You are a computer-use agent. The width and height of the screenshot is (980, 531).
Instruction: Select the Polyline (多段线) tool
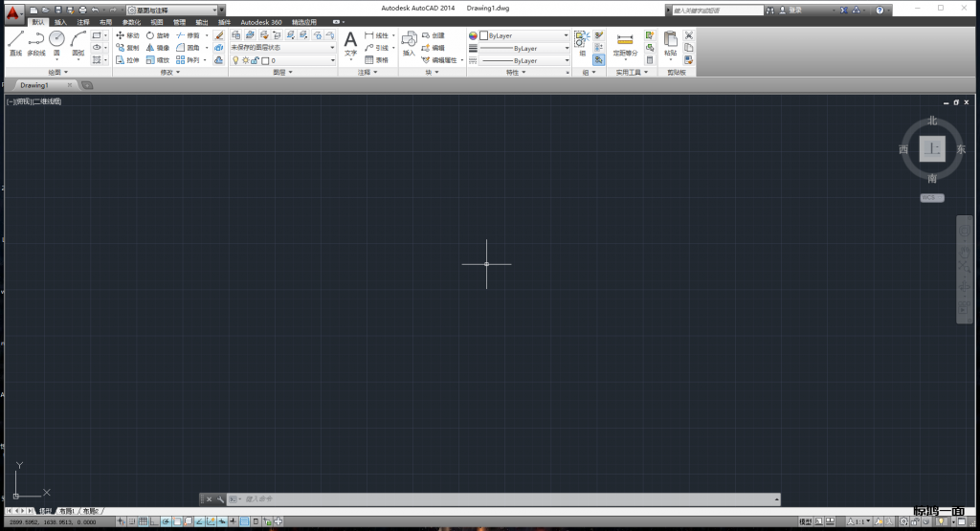(35, 41)
